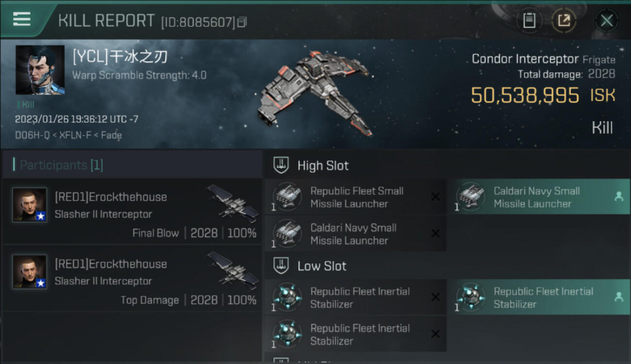Click the victim pilot portrait
This screenshot has height=364, width=631.
(40, 70)
